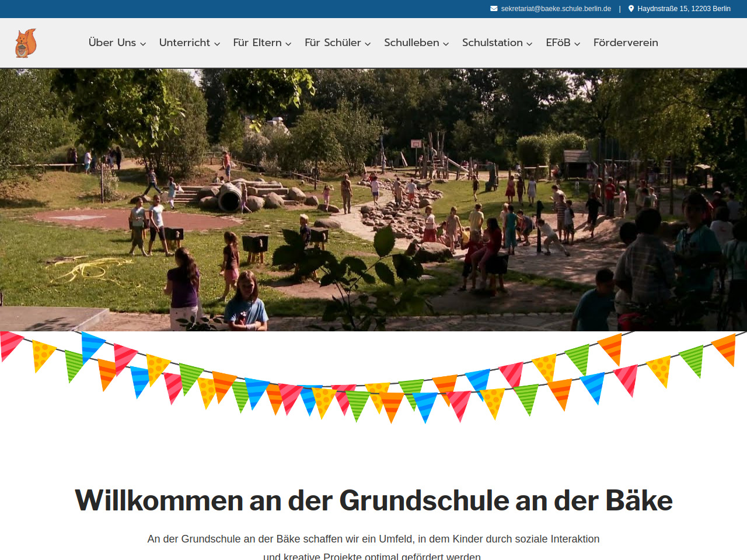Expand the chevron beside EFöB
The image size is (747, 560).
pyautogui.click(x=577, y=44)
